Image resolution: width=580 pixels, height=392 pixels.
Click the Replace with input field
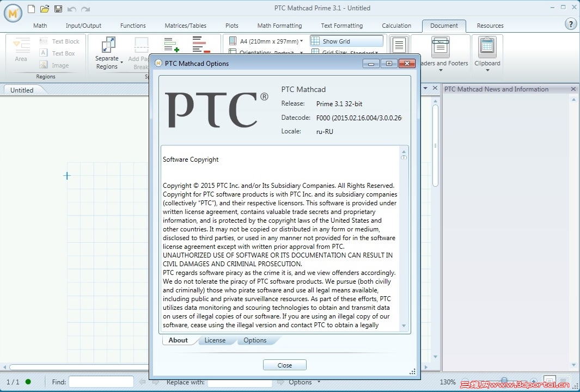(x=240, y=382)
